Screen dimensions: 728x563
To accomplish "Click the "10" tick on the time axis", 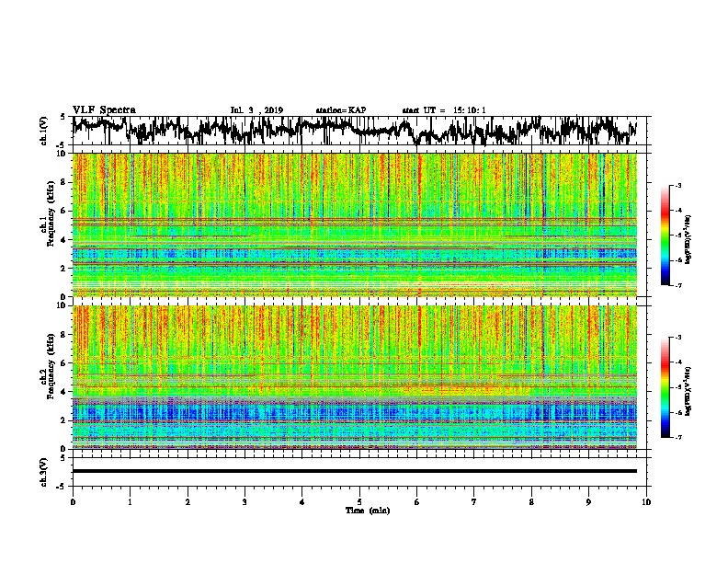I will pyautogui.click(x=646, y=502).
